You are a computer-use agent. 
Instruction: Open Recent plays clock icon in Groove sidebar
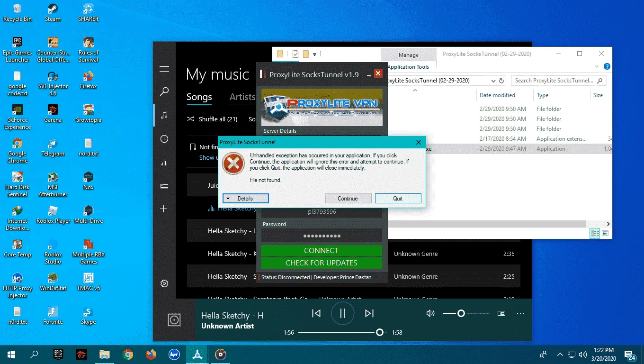click(164, 139)
